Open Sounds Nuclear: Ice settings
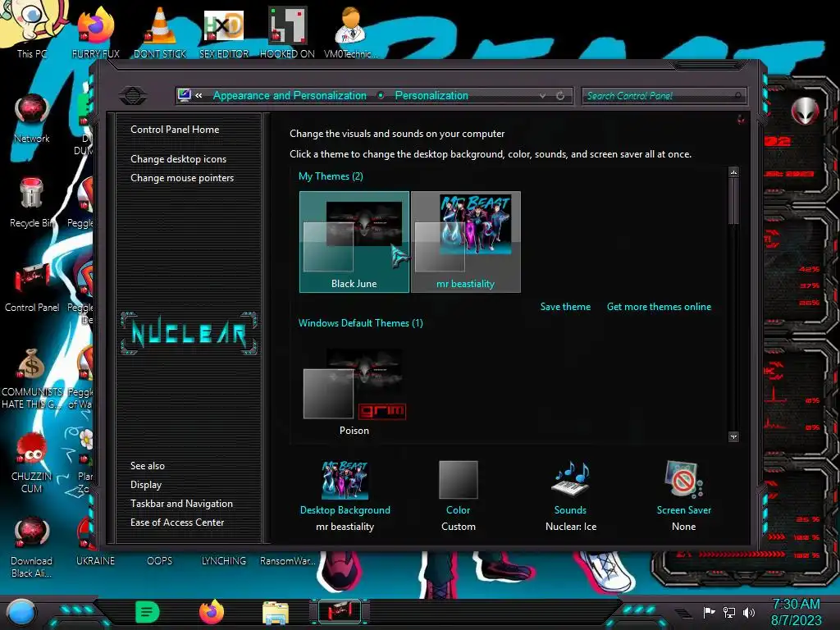 (x=571, y=496)
